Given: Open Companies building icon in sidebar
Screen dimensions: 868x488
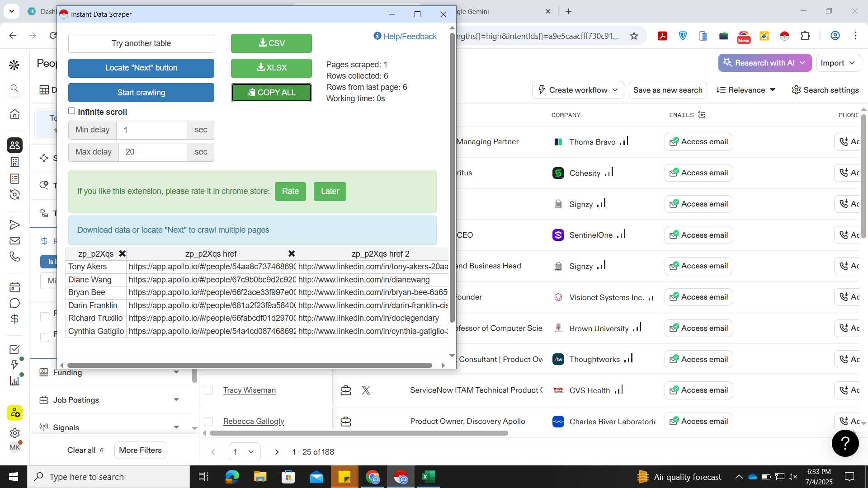Looking at the screenshot, I should coord(14,162).
